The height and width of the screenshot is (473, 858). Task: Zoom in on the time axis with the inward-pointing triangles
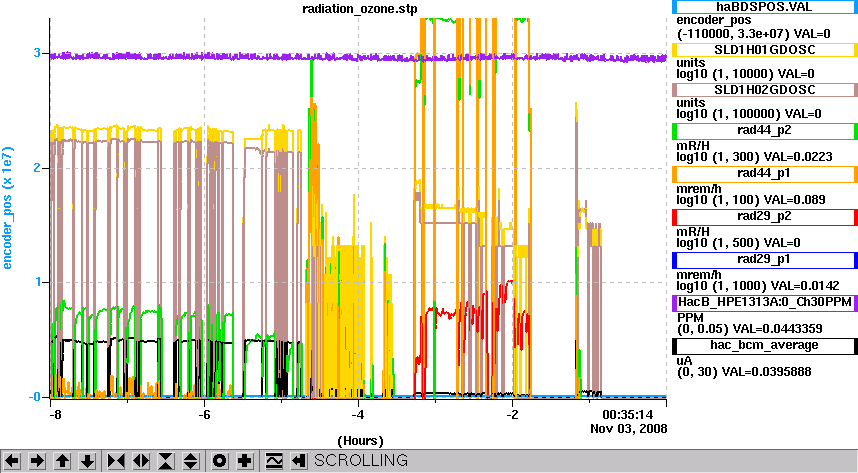(116, 461)
